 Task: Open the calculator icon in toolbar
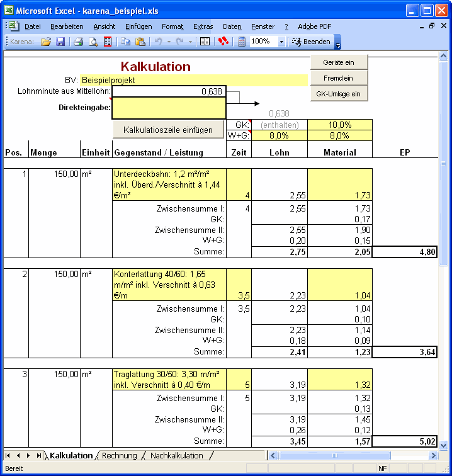241,42
